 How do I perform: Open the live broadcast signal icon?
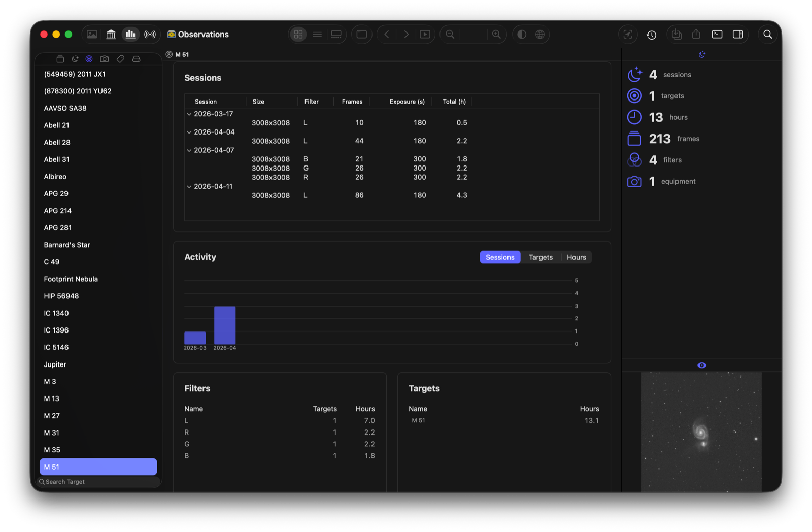pos(150,35)
